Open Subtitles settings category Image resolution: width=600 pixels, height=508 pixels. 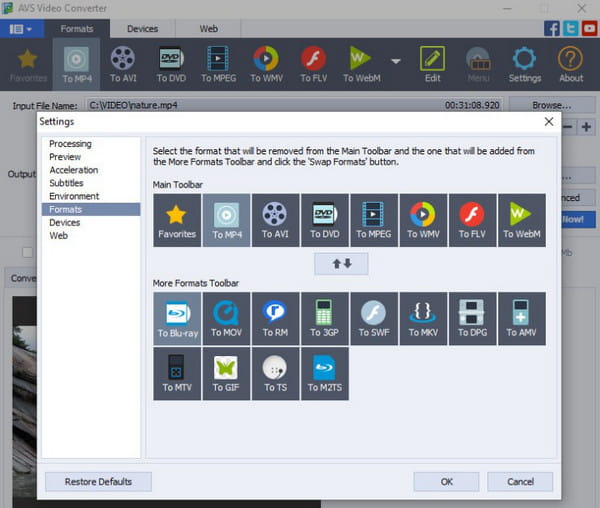91,183
